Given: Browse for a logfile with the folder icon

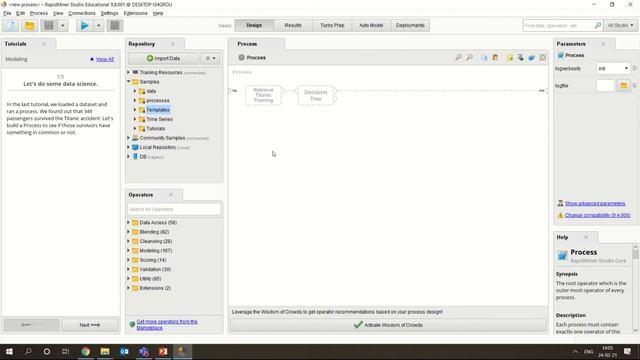Looking at the screenshot, I should (623, 85).
